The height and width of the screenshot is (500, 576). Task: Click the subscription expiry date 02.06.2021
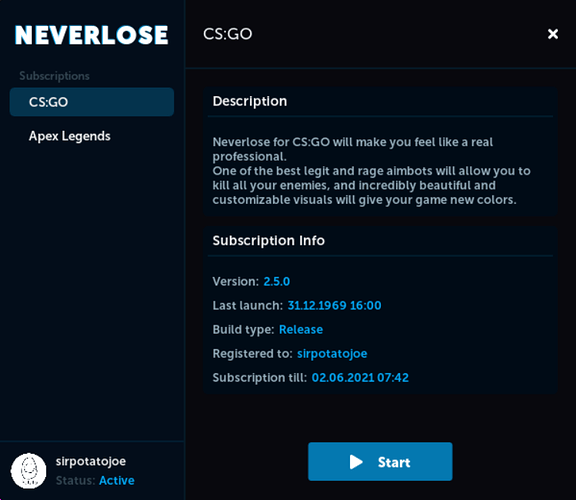click(343, 378)
